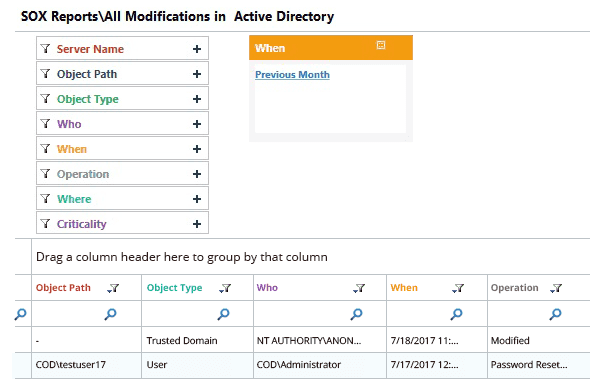Image resolution: width=612 pixels, height=382 pixels.
Task: Expand the Object Type filter with plus
Action: tap(197, 99)
